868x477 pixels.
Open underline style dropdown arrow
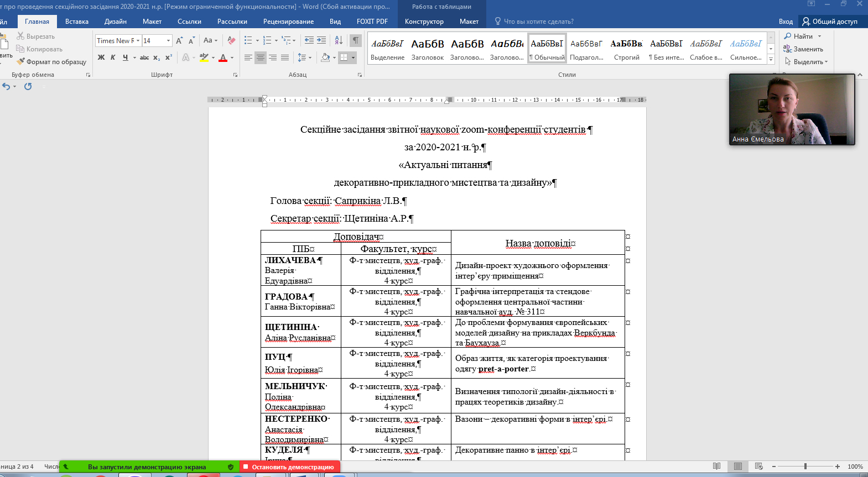[x=134, y=57]
